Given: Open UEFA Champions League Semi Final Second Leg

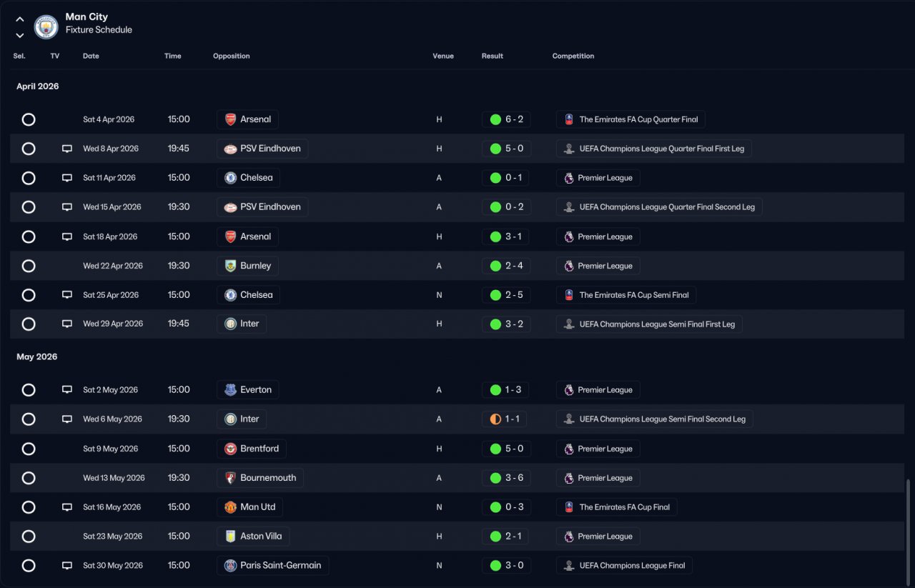Looking at the screenshot, I should click(x=654, y=419).
